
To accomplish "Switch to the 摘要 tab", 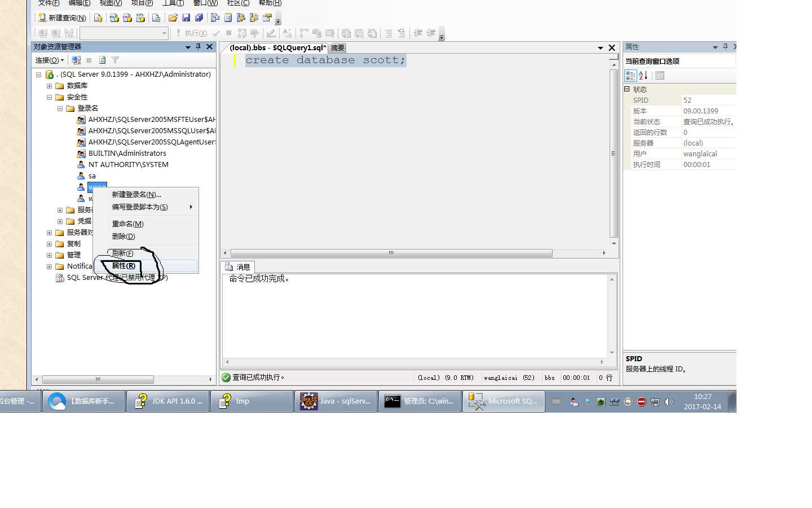I will point(337,48).
